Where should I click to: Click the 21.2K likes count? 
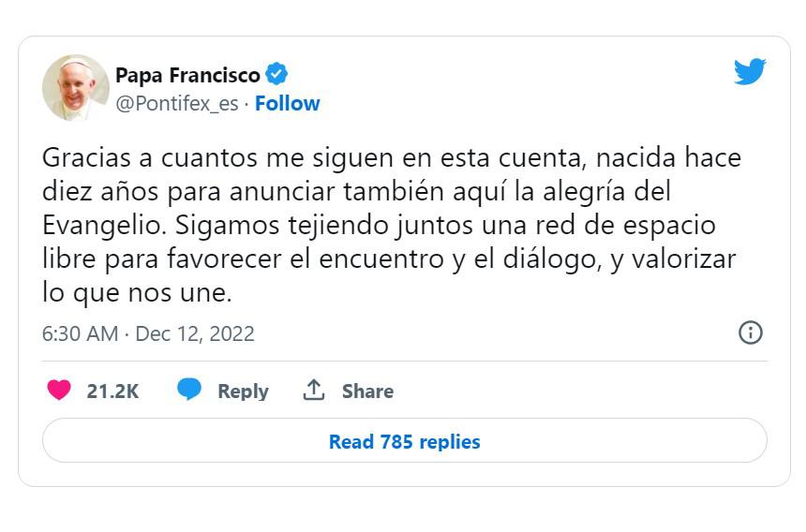(x=112, y=391)
